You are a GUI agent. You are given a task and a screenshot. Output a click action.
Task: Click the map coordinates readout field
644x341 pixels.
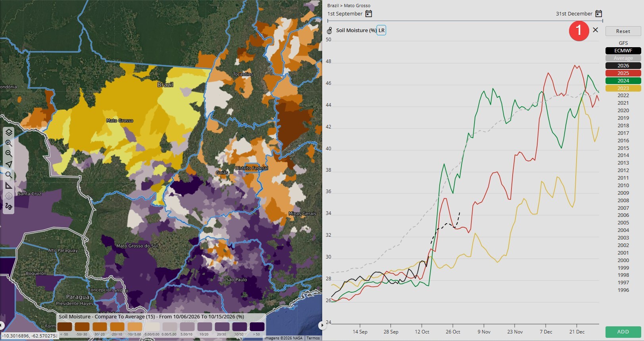[x=30, y=336]
